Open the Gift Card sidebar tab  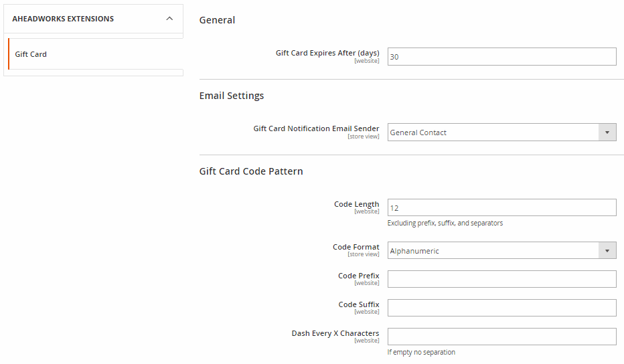(96, 54)
